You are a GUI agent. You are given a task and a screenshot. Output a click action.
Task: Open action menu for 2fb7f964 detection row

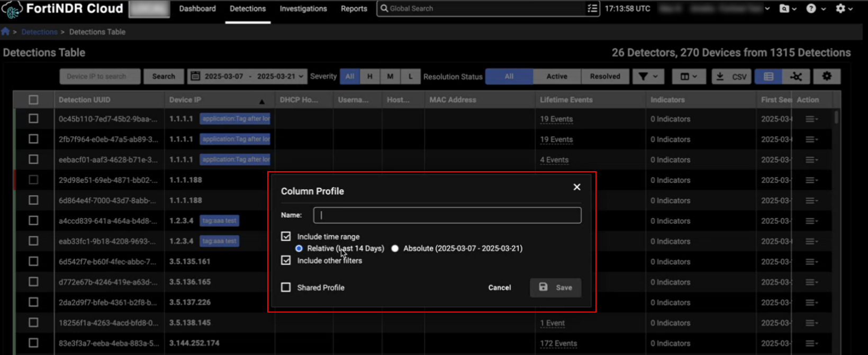pyautogui.click(x=811, y=139)
